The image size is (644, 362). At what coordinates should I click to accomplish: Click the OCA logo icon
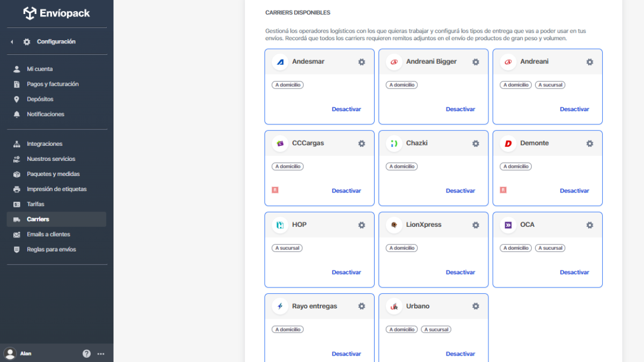pyautogui.click(x=508, y=225)
